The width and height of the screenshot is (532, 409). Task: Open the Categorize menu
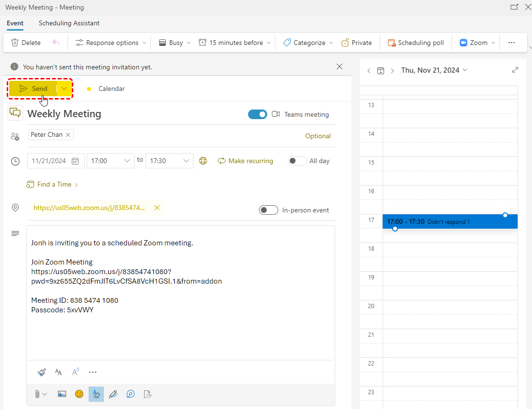pos(308,43)
